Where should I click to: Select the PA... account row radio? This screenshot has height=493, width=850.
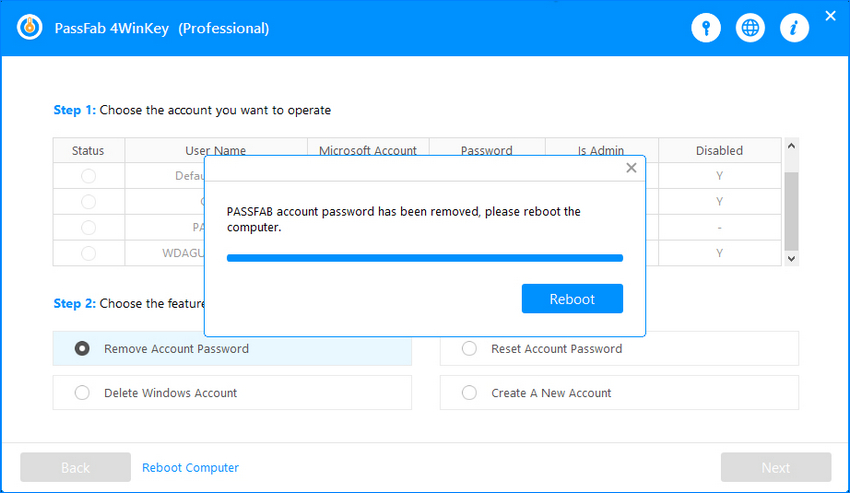point(88,227)
